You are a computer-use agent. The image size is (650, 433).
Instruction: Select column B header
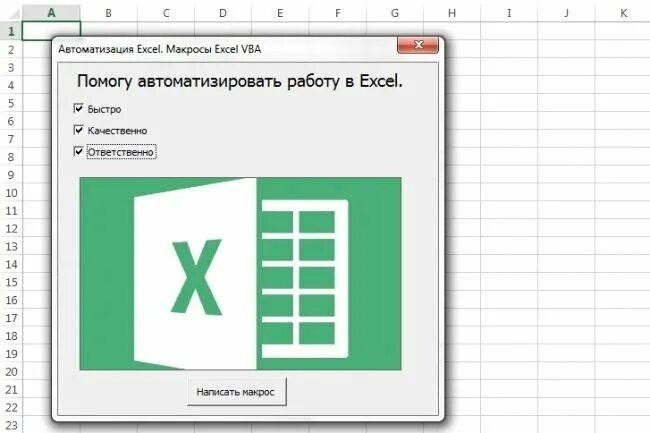tap(109, 13)
